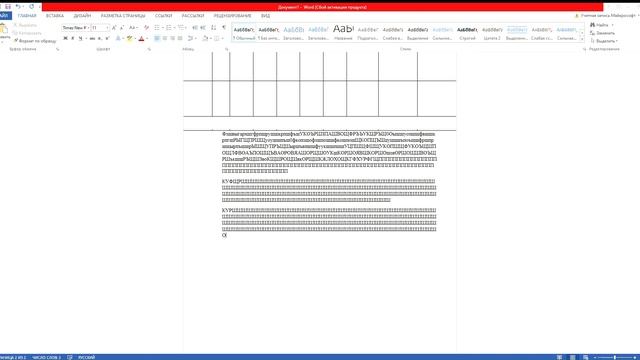Click Формат по образцу
640x360 pixels.
pyautogui.click(x=35, y=41)
